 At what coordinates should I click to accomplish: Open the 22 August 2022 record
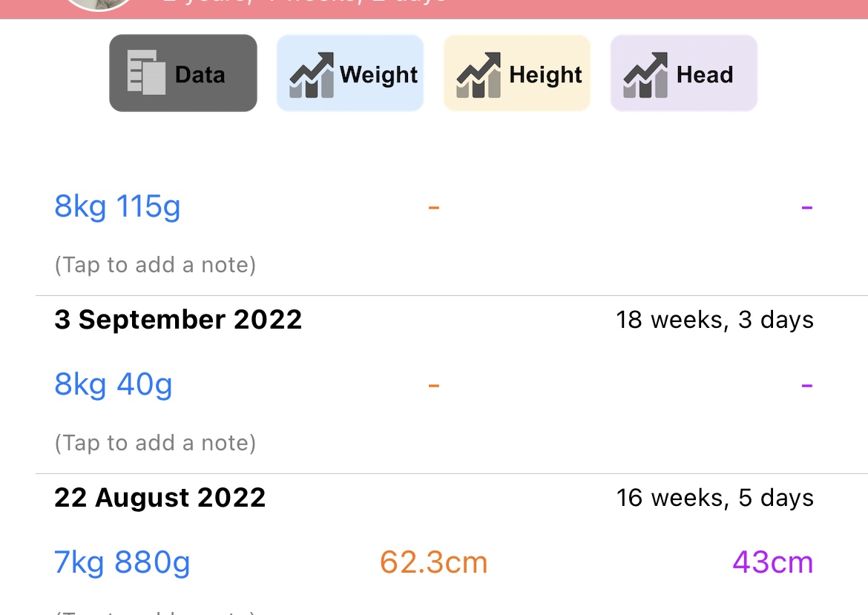click(x=160, y=498)
